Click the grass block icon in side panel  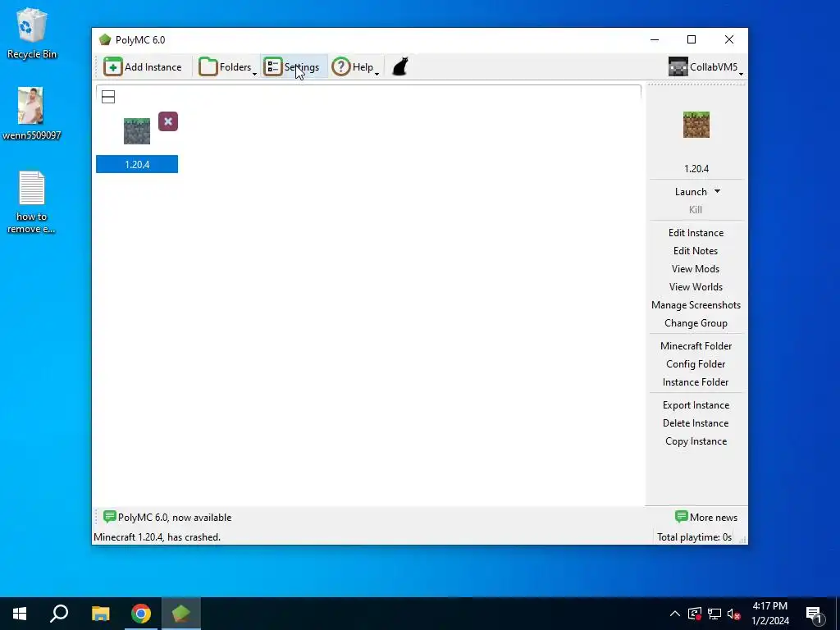pyautogui.click(x=696, y=125)
